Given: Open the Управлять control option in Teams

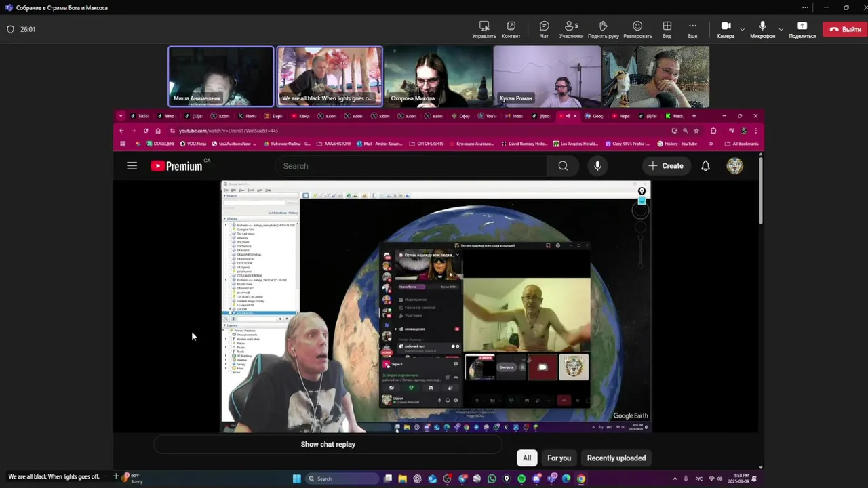Looking at the screenshot, I should (x=484, y=29).
